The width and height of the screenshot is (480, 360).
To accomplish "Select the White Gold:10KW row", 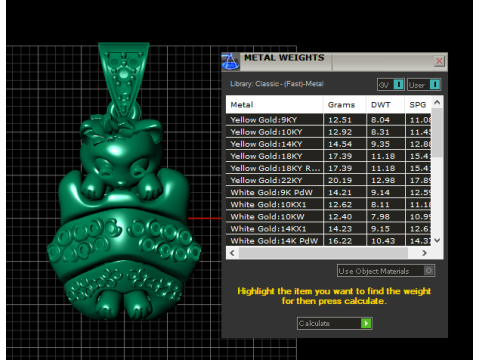I will pos(328,217).
